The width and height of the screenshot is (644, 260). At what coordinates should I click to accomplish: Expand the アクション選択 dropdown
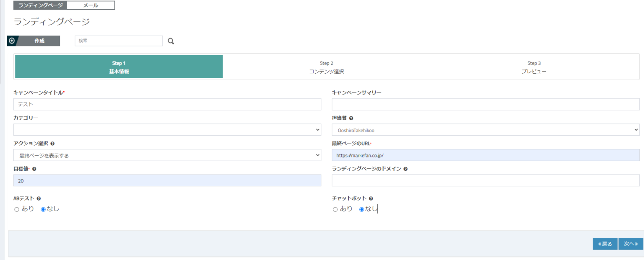pyautogui.click(x=167, y=155)
